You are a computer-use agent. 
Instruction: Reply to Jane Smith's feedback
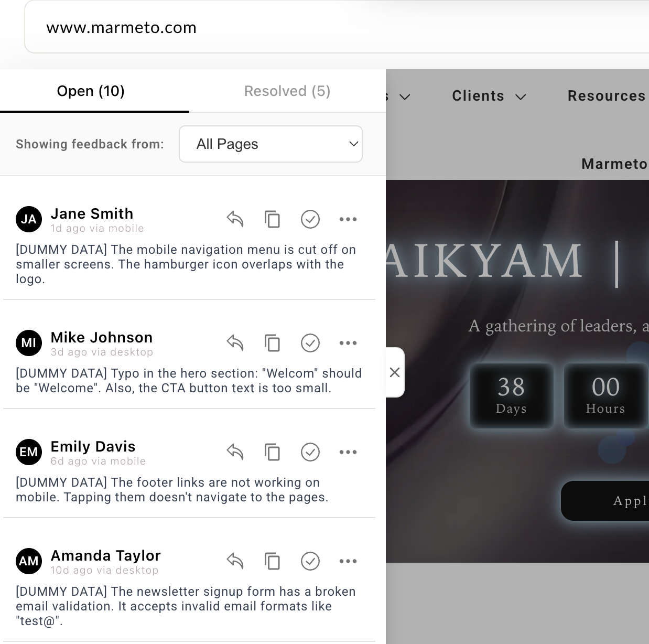point(235,219)
